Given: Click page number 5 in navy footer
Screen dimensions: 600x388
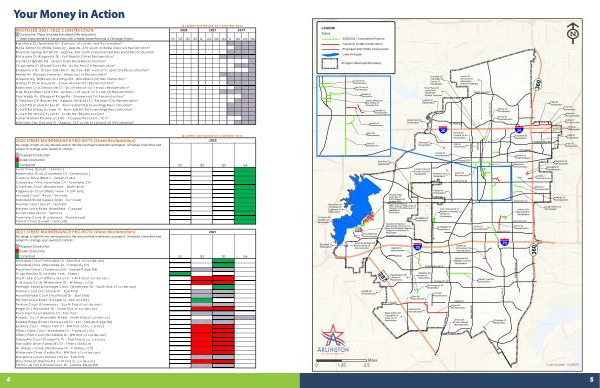Looking at the screenshot, I should coord(591,380).
